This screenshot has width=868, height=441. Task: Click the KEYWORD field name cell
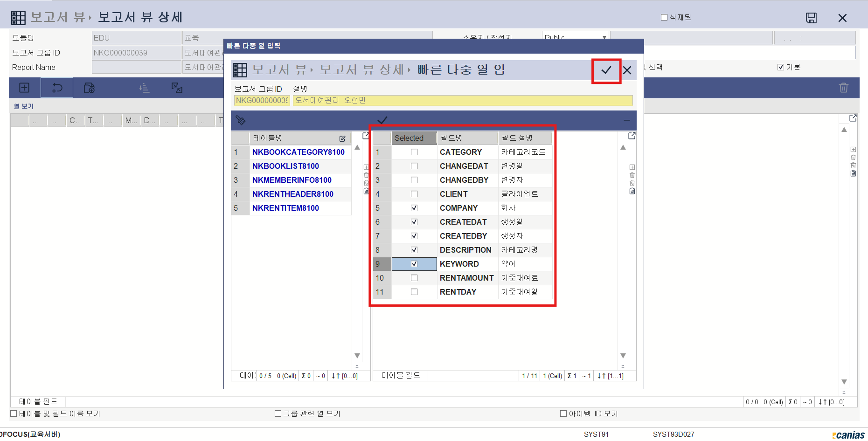pyautogui.click(x=467, y=264)
